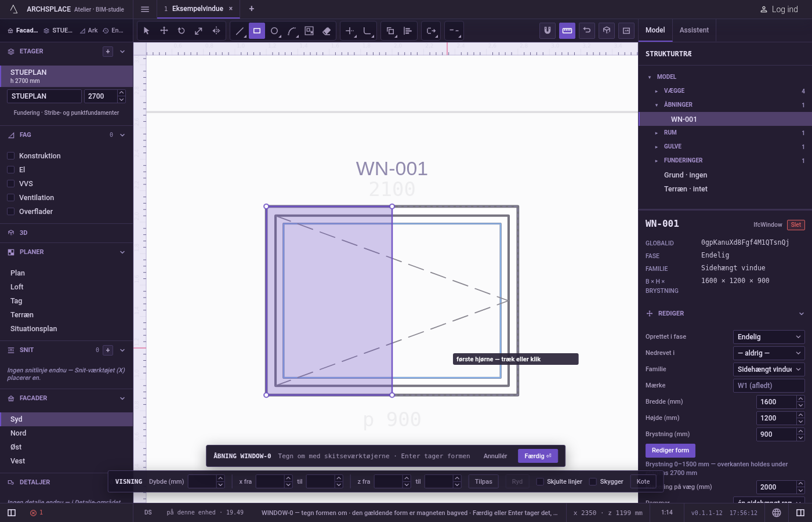Viewport: 812px width, 522px height.
Task: Pick the scale tool with diagonal arrows
Action: coord(199,31)
